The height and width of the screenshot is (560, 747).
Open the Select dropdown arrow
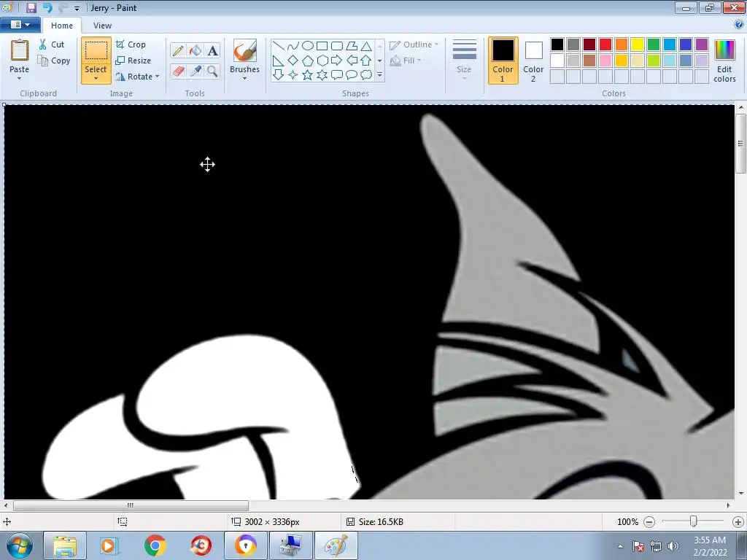coord(96,79)
